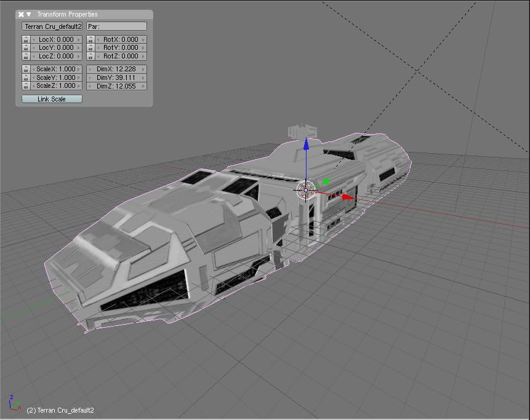The image size is (530, 420).
Task: Toggle the ScaleY lock icon
Action: tap(26, 77)
